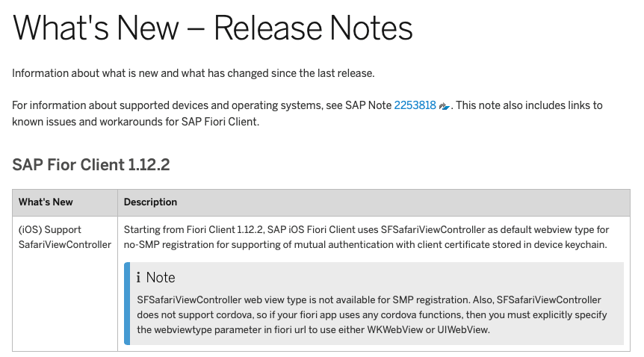Click the blue vertical bar of the note box
This screenshot has width=644, height=357.
coord(127,303)
